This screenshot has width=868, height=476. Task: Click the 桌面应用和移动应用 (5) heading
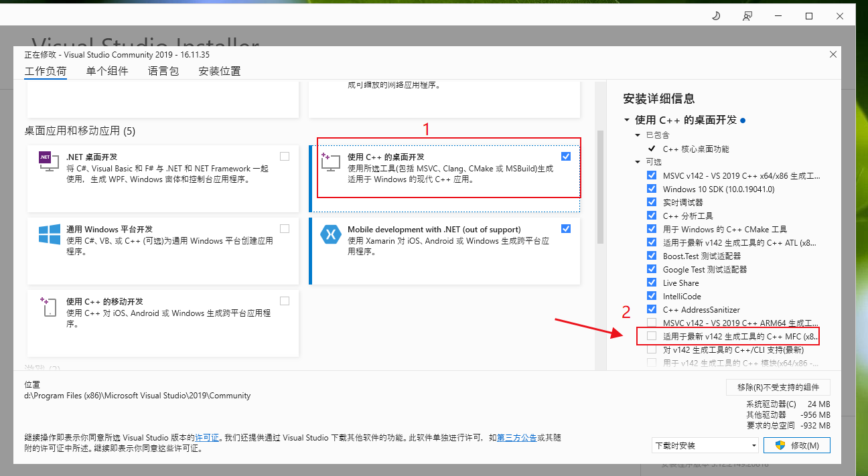(x=80, y=131)
